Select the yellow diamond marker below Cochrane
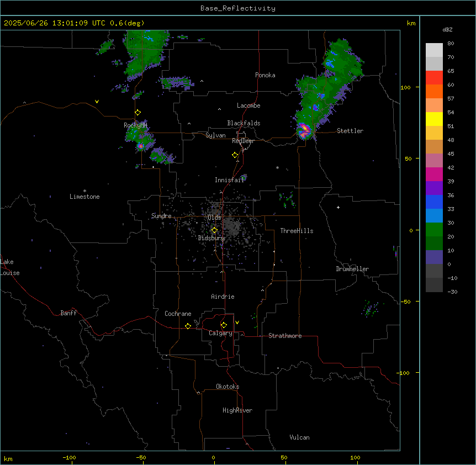The width and height of the screenshot is (476, 465). [188, 326]
